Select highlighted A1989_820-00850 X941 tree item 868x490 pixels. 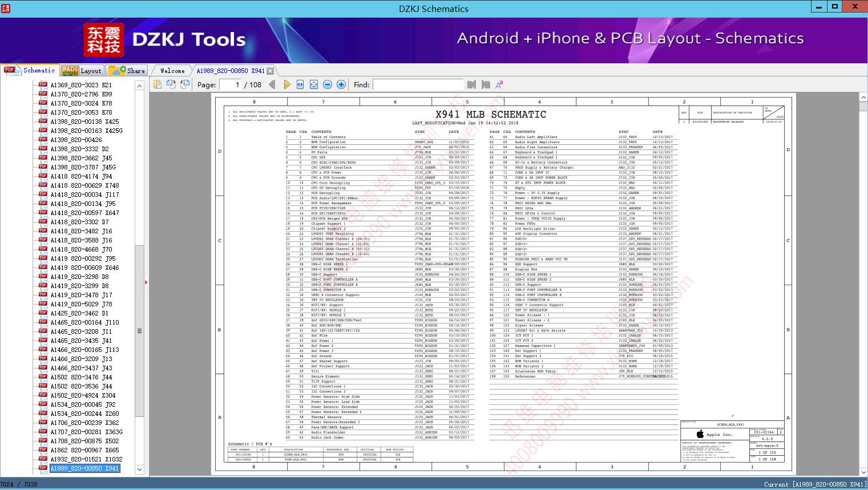click(84, 468)
